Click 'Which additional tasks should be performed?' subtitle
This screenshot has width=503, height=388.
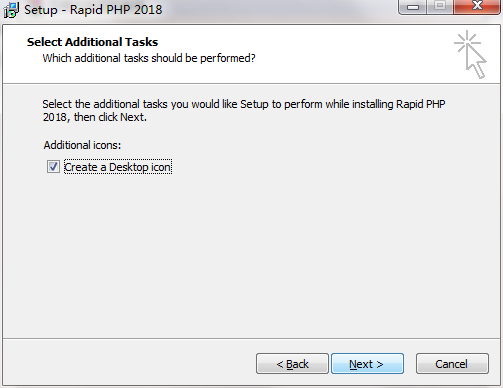(x=149, y=58)
